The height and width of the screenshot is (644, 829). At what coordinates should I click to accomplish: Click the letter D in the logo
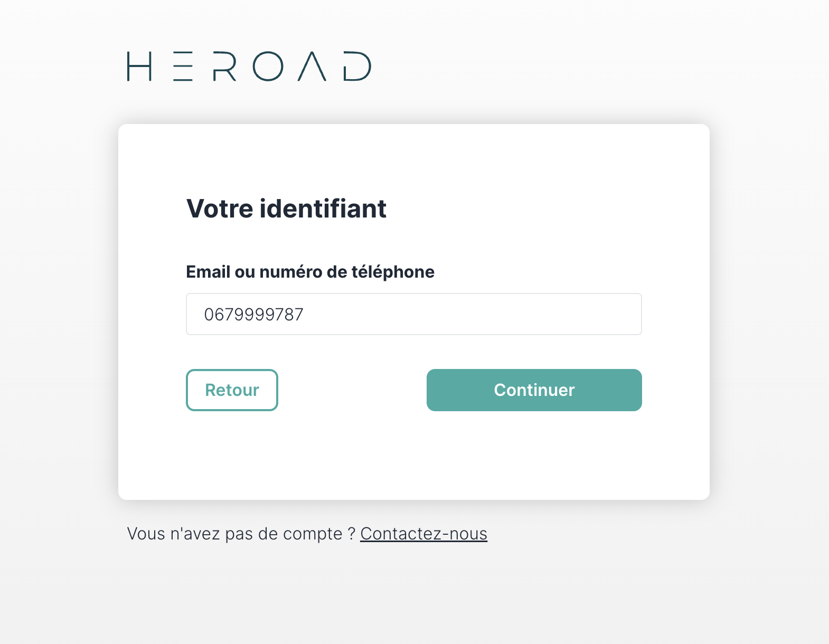[357, 66]
